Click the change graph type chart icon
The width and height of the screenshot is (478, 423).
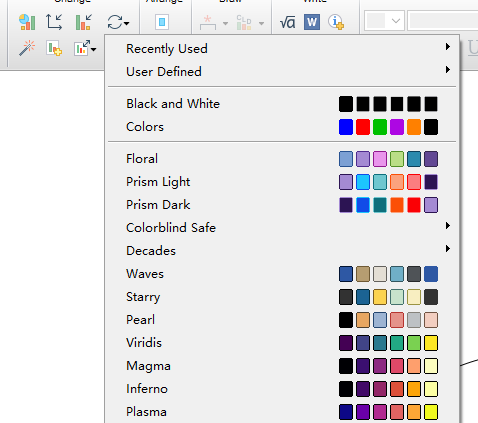27,22
